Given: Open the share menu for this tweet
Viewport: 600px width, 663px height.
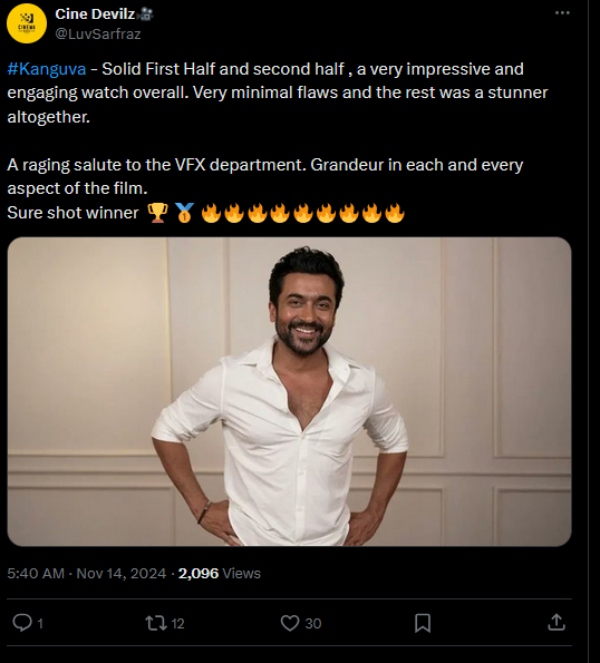Looking at the screenshot, I should click(x=557, y=622).
